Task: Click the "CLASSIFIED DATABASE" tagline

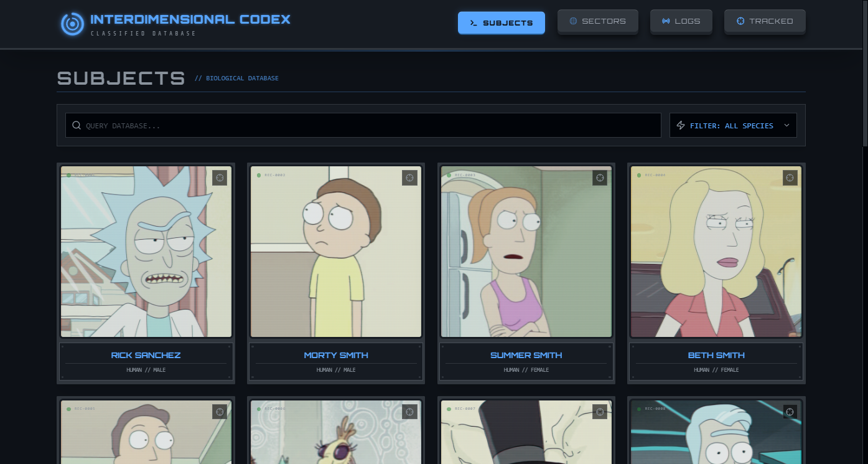Action: [x=144, y=34]
